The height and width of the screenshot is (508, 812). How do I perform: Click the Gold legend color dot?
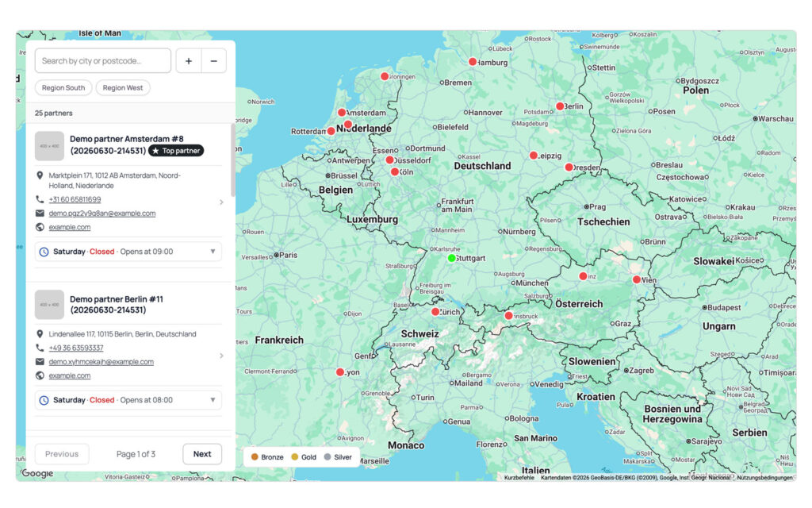point(295,456)
